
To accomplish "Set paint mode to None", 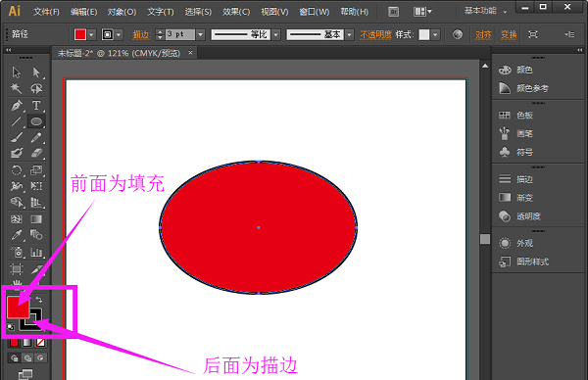I will (x=40, y=343).
